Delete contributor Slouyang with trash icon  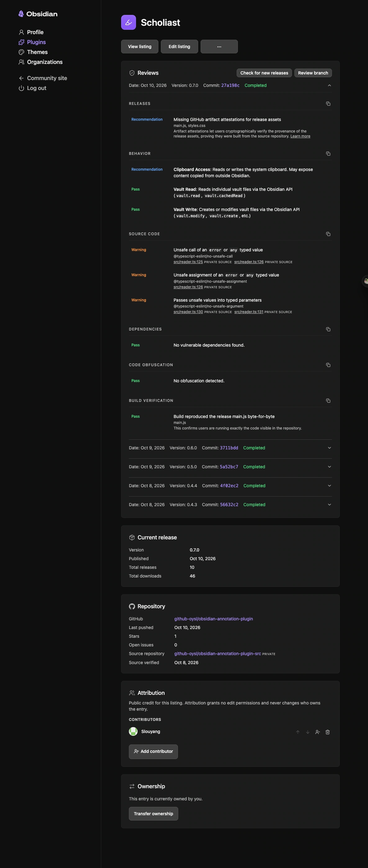pyautogui.click(x=328, y=732)
